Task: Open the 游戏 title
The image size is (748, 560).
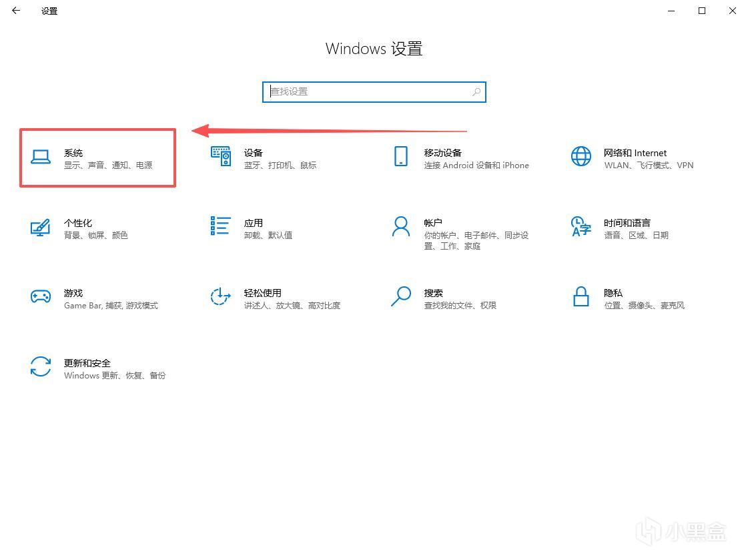Action: [73, 293]
